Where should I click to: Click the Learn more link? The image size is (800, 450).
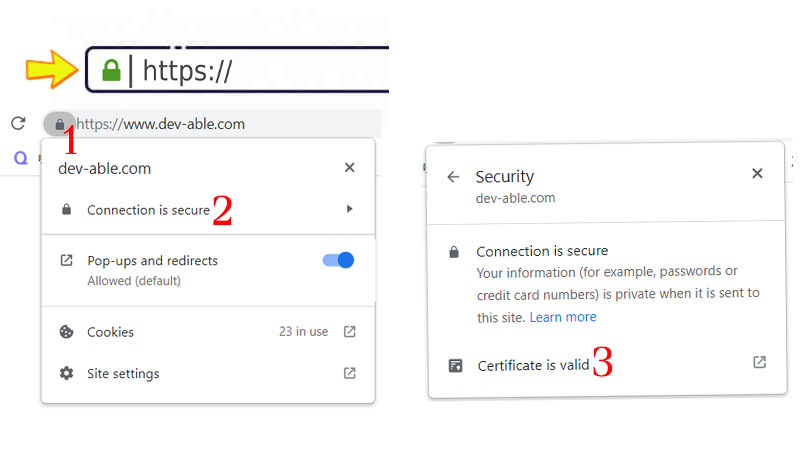(563, 317)
